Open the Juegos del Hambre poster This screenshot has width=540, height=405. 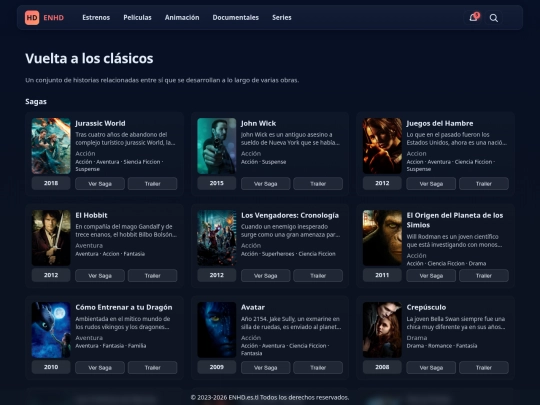pyautogui.click(x=382, y=146)
